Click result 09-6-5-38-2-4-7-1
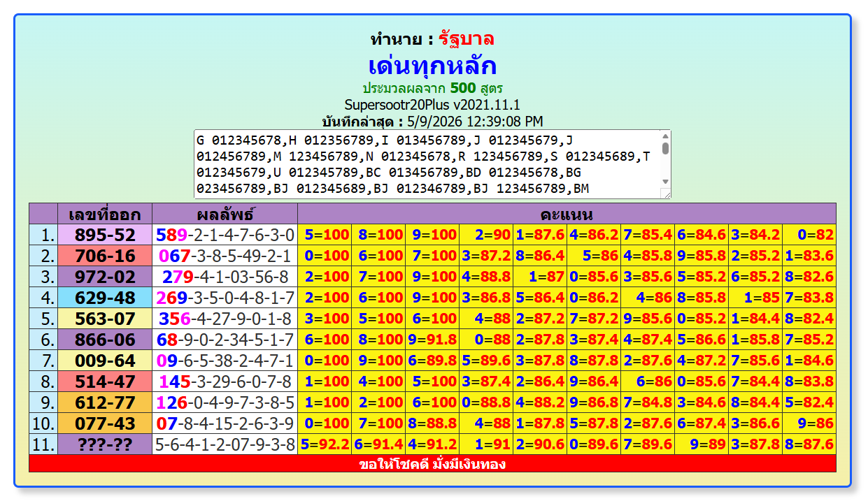Screen dimensions: 868x501 (225, 361)
